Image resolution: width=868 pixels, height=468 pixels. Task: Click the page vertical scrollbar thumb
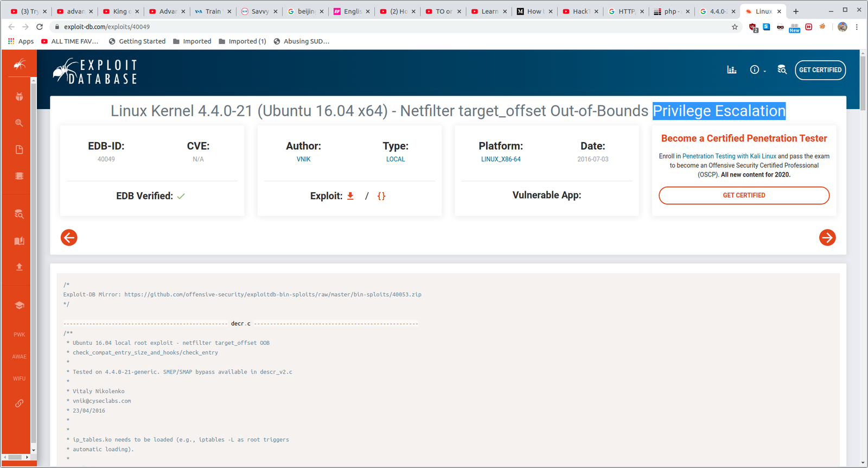pos(863,83)
